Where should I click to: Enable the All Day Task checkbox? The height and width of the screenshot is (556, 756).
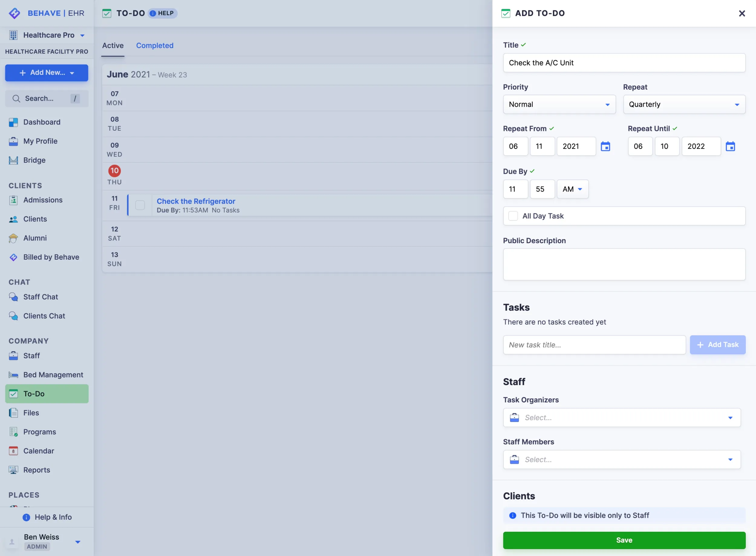pyautogui.click(x=513, y=216)
